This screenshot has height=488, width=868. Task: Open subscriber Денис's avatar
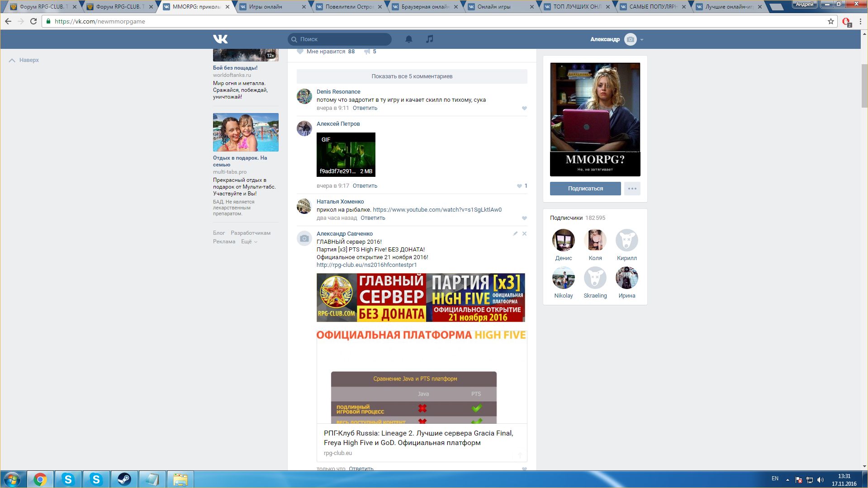point(564,240)
